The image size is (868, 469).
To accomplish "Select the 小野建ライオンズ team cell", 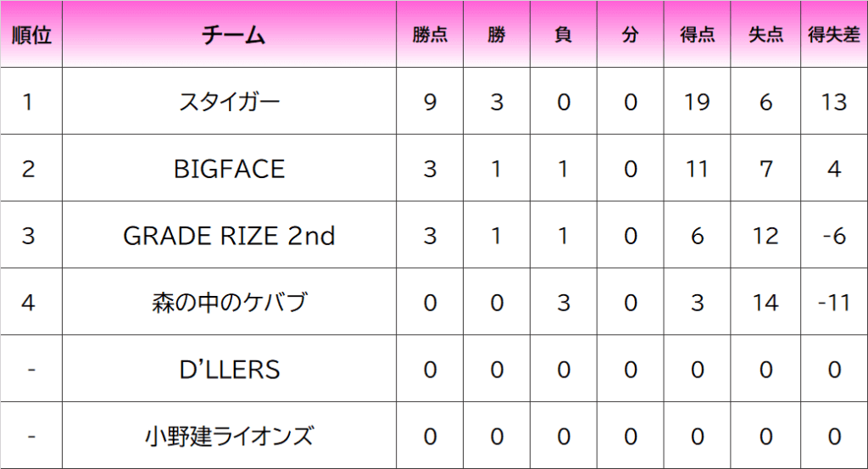I will pyautogui.click(x=229, y=436).
